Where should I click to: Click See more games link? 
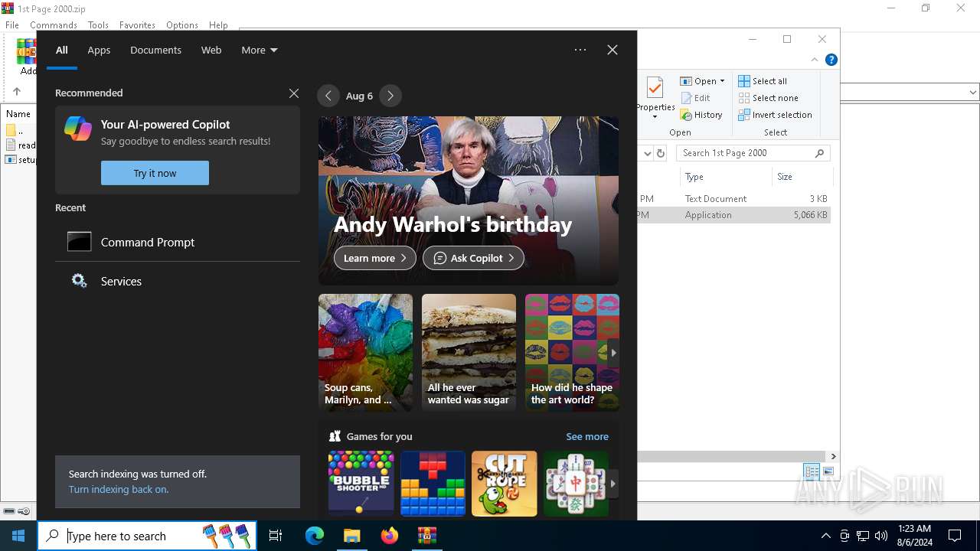tap(587, 436)
